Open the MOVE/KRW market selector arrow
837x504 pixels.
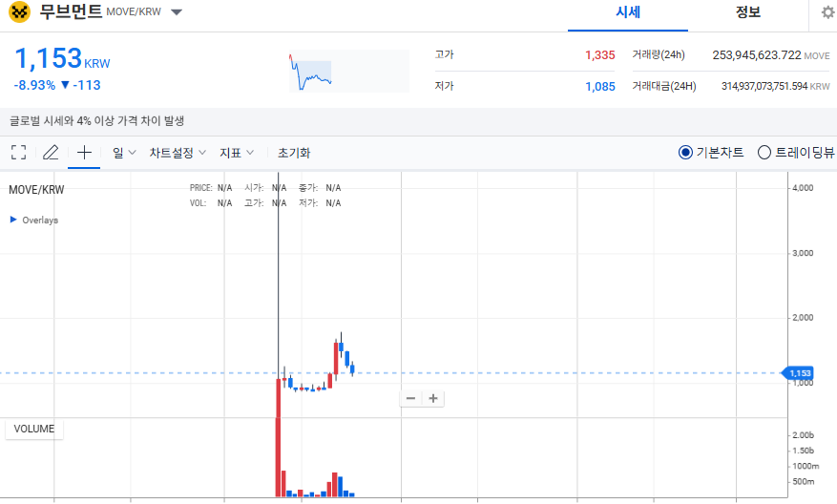click(x=177, y=12)
